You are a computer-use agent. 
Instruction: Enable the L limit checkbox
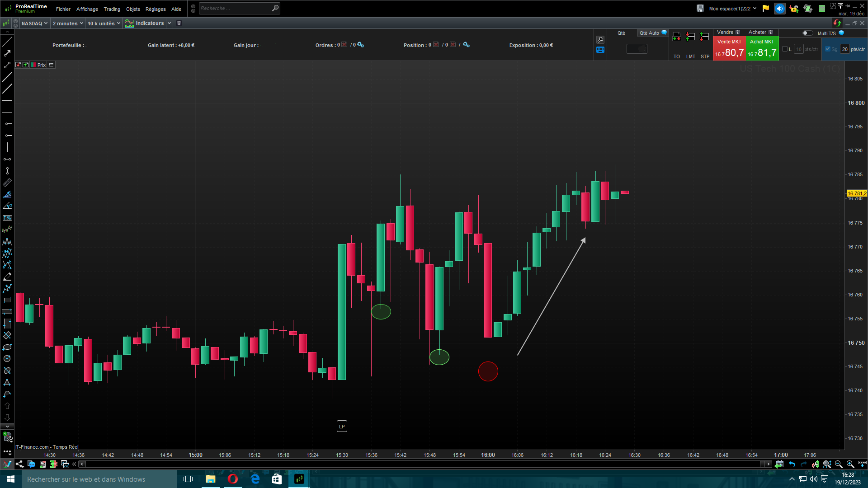pyautogui.click(x=785, y=49)
